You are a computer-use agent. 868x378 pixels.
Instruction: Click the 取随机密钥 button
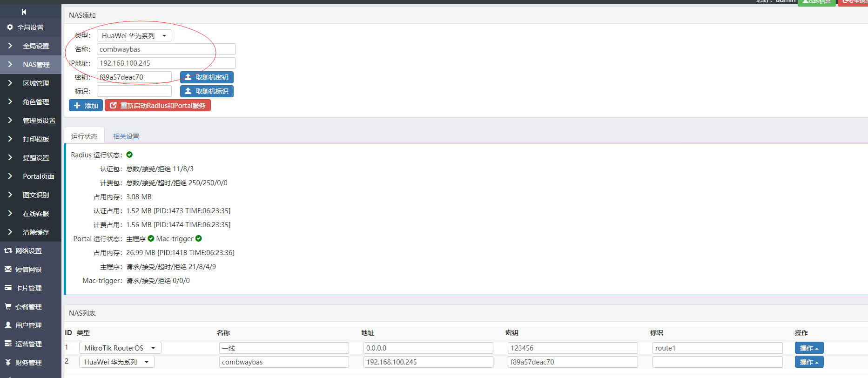click(207, 77)
